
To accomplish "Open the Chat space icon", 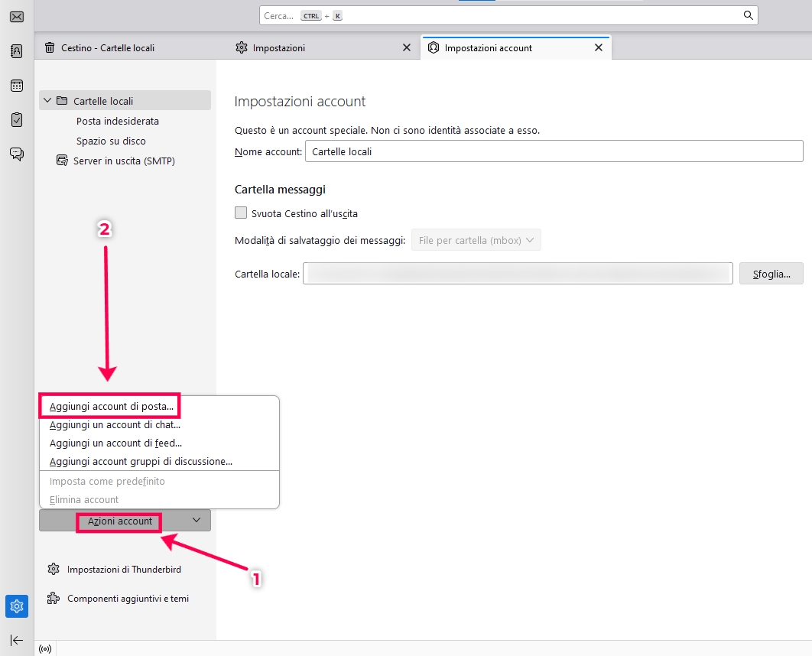I will [17, 154].
